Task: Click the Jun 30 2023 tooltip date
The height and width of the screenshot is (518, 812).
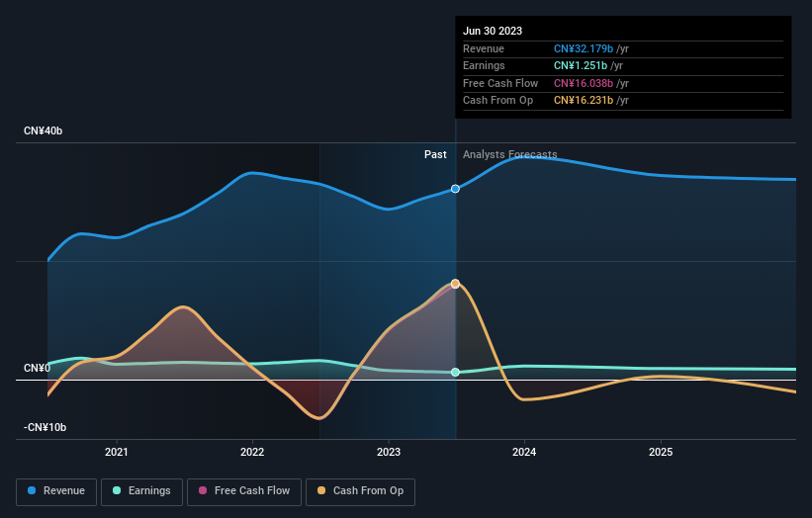Action: 493,31
